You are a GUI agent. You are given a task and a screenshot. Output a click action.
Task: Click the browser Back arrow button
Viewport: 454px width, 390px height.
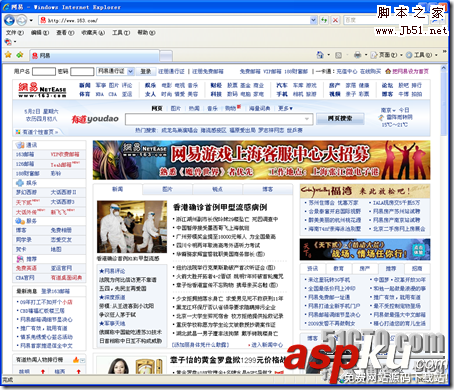9,20
